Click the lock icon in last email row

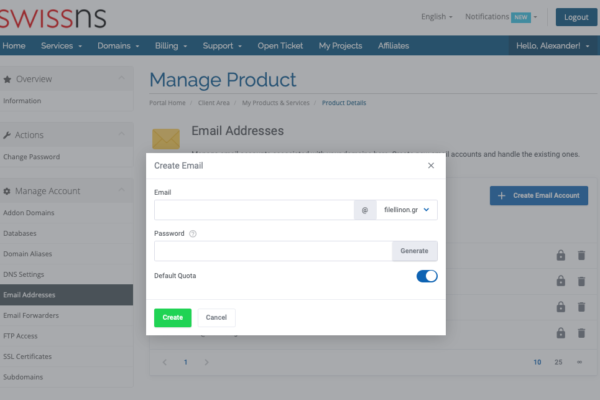click(x=561, y=333)
